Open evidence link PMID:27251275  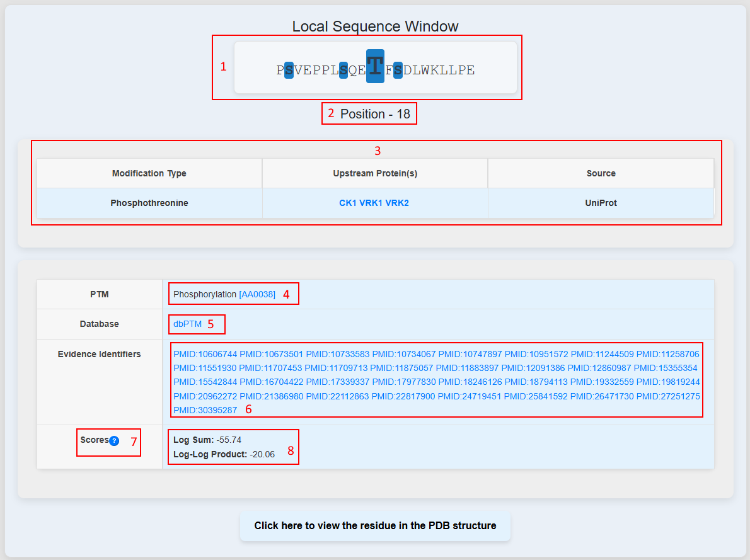click(667, 396)
